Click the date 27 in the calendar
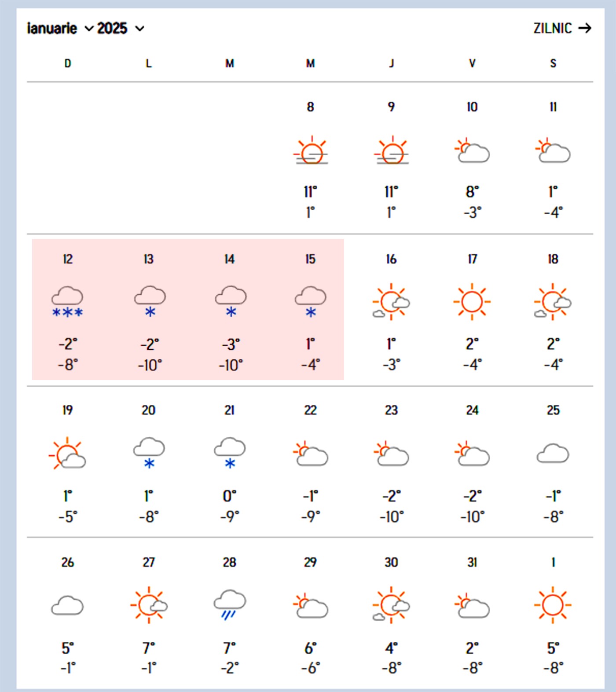 point(149,562)
